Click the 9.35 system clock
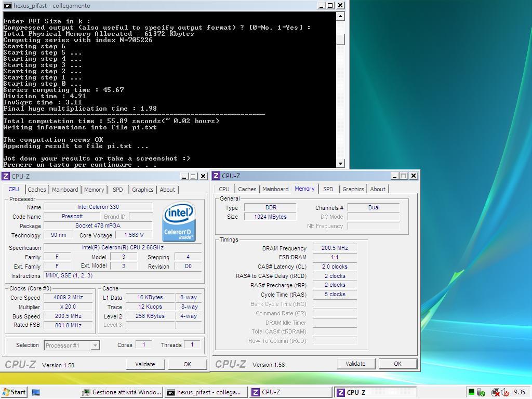The width and height of the screenshot is (532, 399). pos(519,392)
